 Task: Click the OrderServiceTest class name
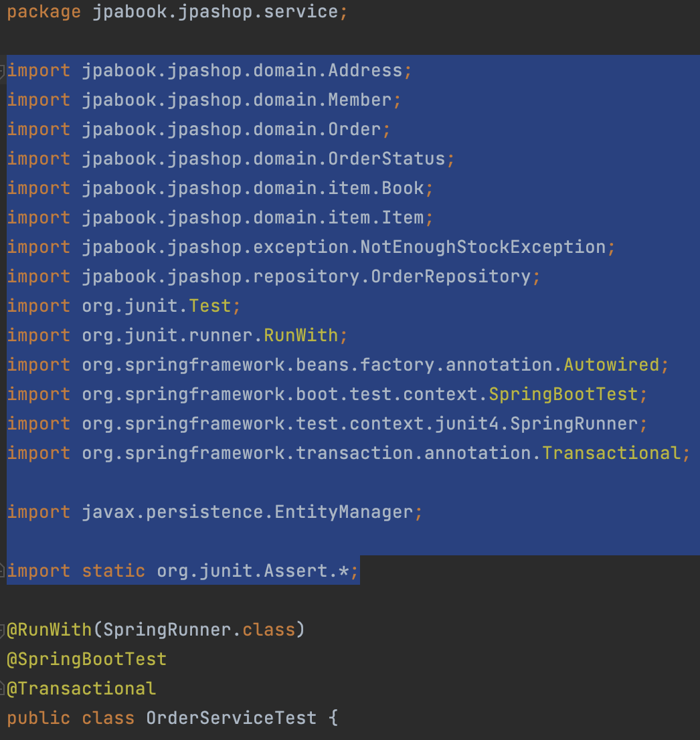tap(231, 718)
